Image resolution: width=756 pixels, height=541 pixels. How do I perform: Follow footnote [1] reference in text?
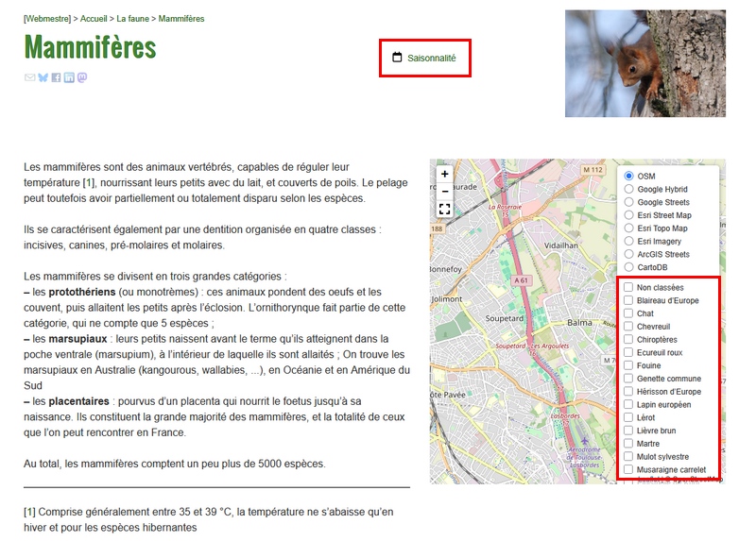click(x=89, y=182)
